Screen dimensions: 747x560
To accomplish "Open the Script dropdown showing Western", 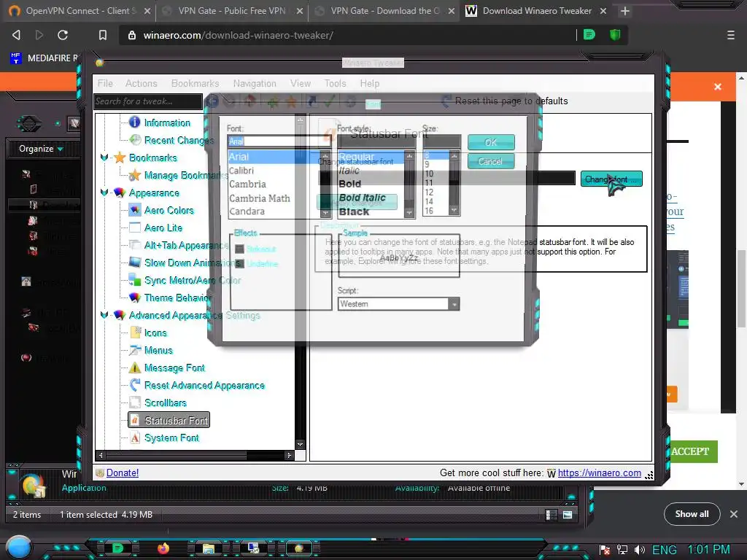I will coord(399,304).
